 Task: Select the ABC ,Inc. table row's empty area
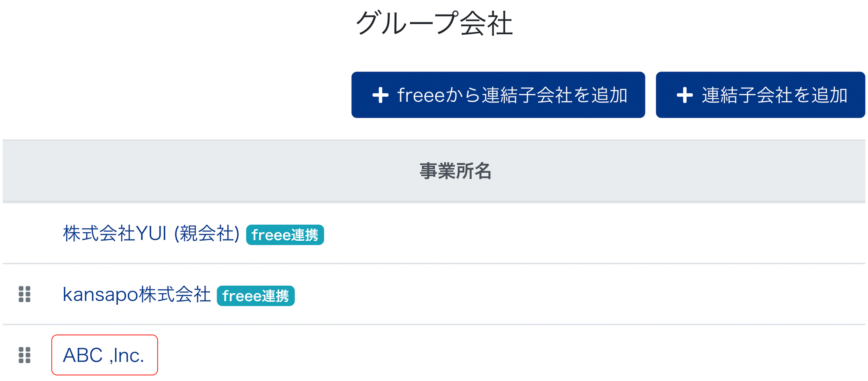(x=509, y=355)
